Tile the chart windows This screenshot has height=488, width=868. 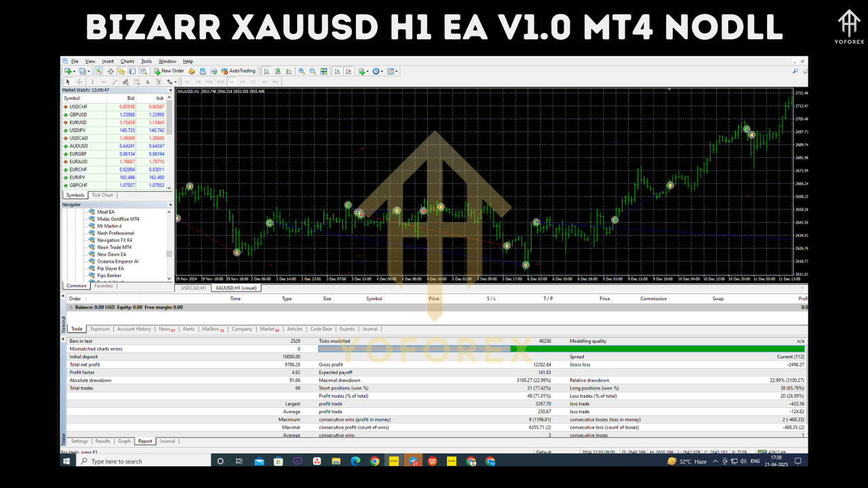(x=324, y=70)
